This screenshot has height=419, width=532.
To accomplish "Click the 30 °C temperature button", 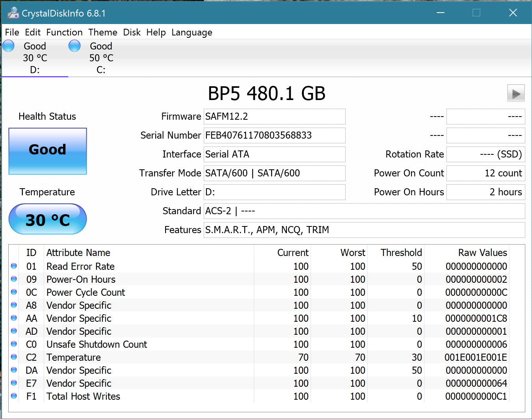I will coord(48,219).
